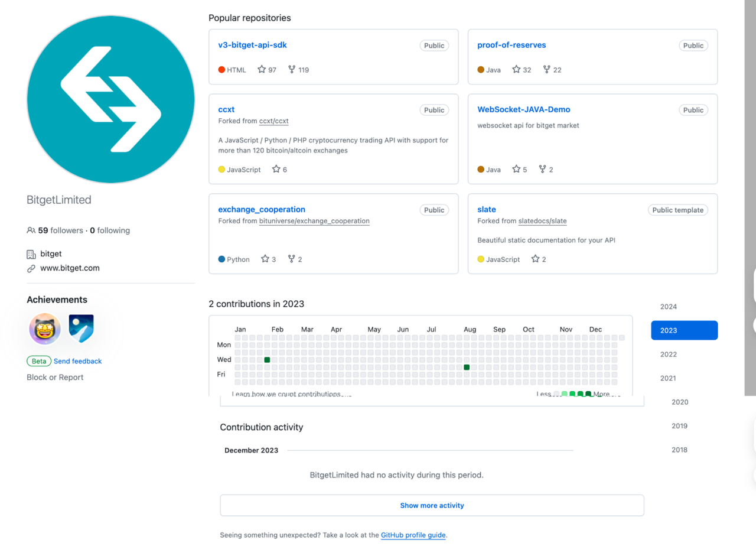Click the star icon on v3-bitget-api-sdk

pyautogui.click(x=262, y=70)
